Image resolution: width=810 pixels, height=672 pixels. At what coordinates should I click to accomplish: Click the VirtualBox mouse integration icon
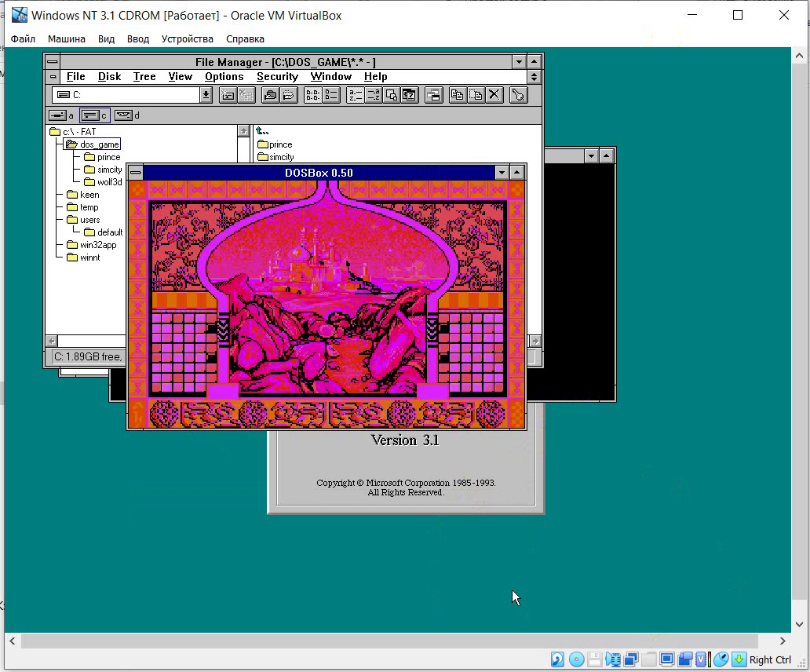(x=721, y=659)
